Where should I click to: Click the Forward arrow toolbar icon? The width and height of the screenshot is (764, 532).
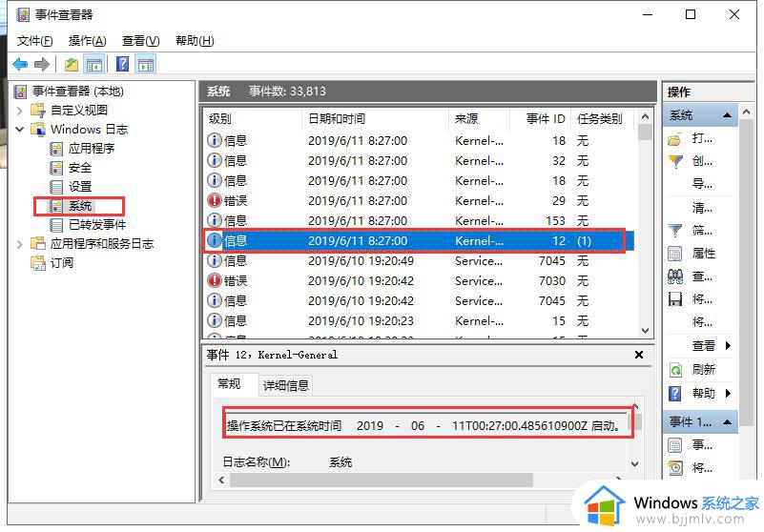pyautogui.click(x=42, y=64)
